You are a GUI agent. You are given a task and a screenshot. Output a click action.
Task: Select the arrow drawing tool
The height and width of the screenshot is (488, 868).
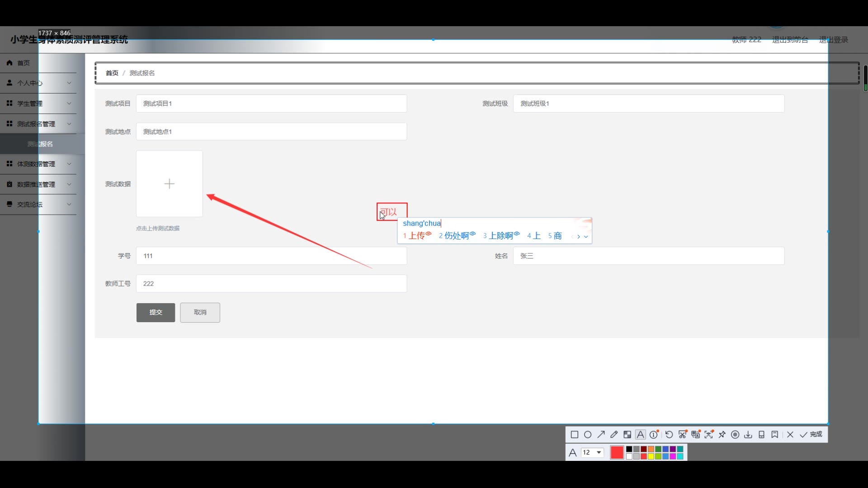[601, 435]
